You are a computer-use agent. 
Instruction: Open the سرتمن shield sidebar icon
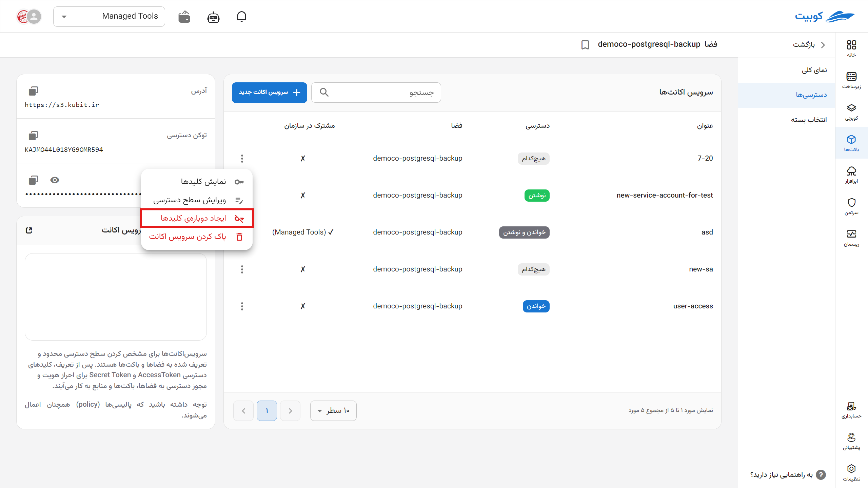tap(851, 206)
